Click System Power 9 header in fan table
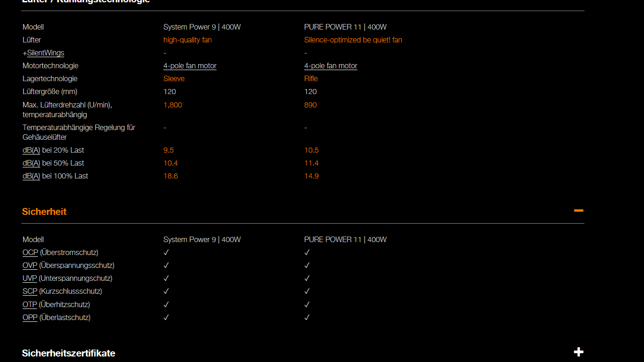644x362 pixels. pyautogui.click(x=202, y=27)
